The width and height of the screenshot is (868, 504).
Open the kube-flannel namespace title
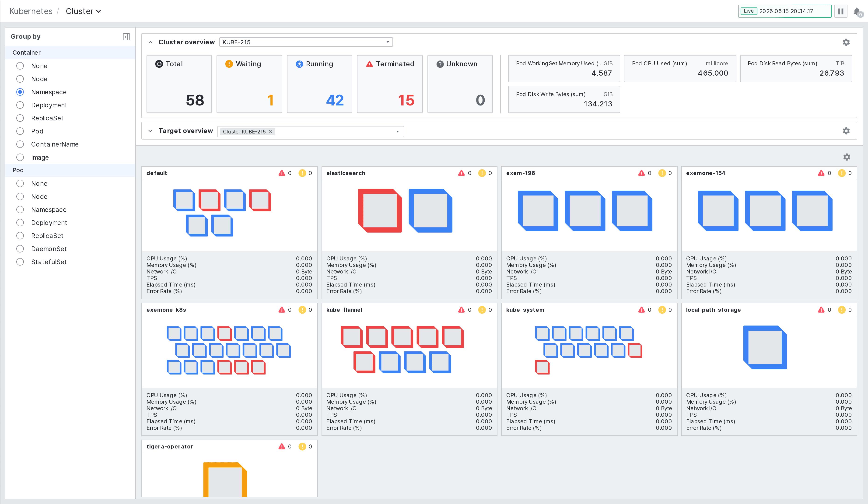344,310
